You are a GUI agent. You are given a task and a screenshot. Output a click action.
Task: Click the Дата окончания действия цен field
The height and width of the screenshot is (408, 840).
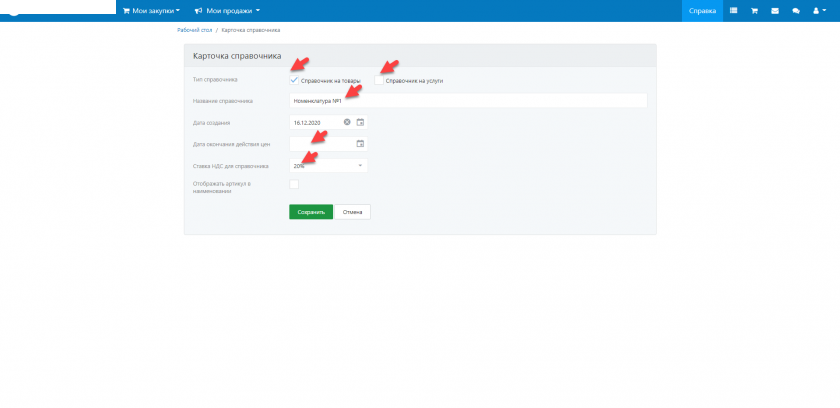321,144
